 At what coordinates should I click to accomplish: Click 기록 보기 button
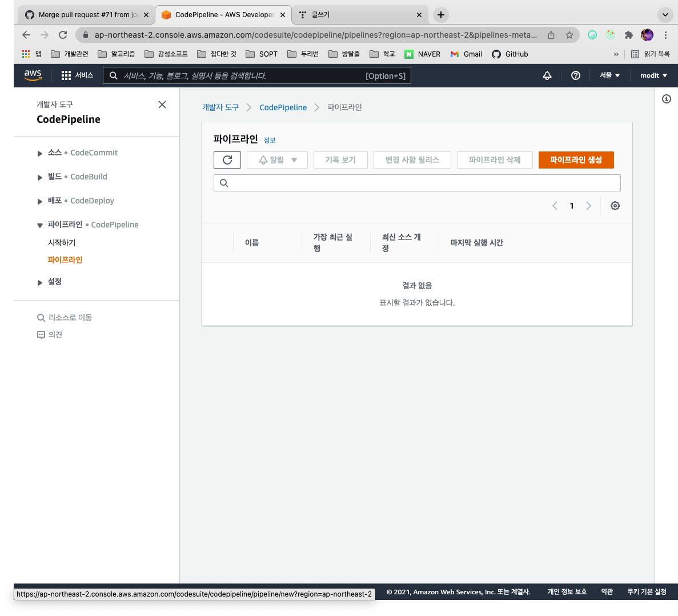click(x=341, y=160)
